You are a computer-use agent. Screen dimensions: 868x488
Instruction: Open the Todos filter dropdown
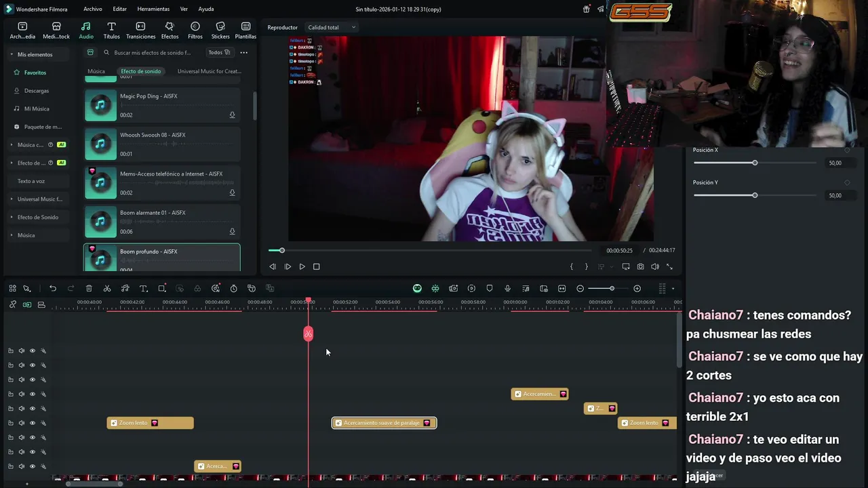[x=219, y=52]
